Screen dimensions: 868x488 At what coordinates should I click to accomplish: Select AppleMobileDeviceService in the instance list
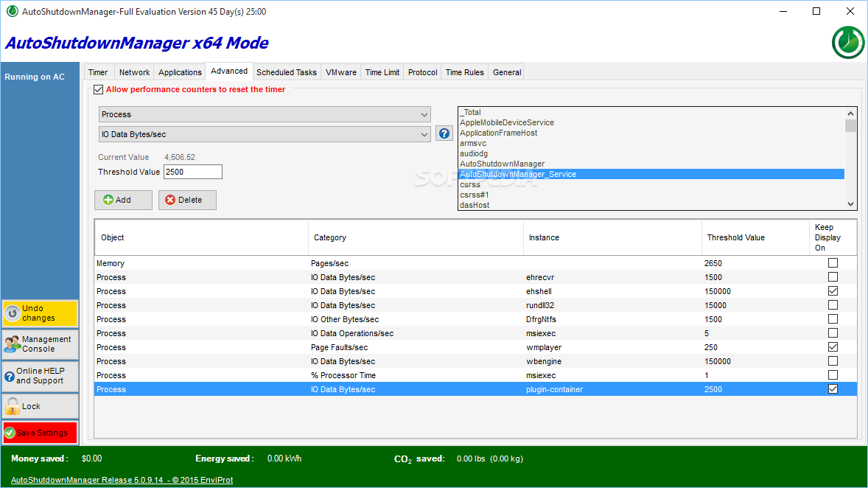tap(651, 122)
